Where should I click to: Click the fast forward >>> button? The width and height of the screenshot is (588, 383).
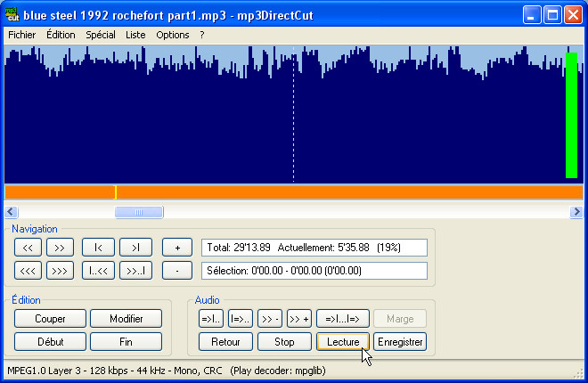coord(60,270)
